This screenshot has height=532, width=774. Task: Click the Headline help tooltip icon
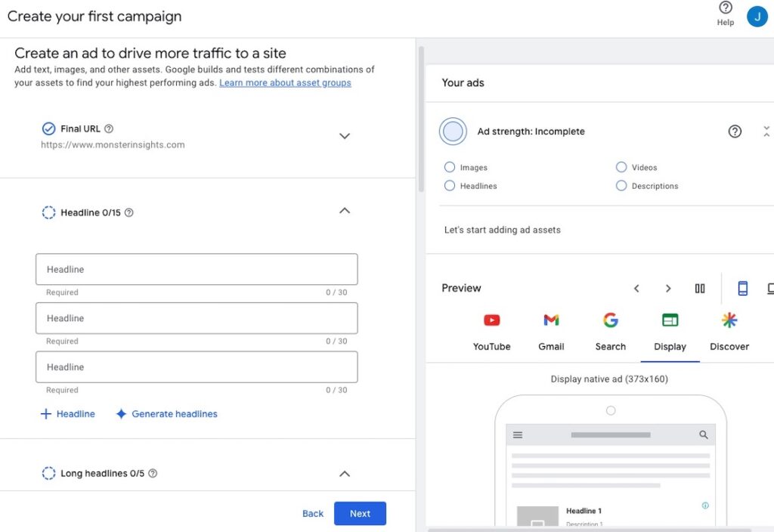pyautogui.click(x=128, y=213)
